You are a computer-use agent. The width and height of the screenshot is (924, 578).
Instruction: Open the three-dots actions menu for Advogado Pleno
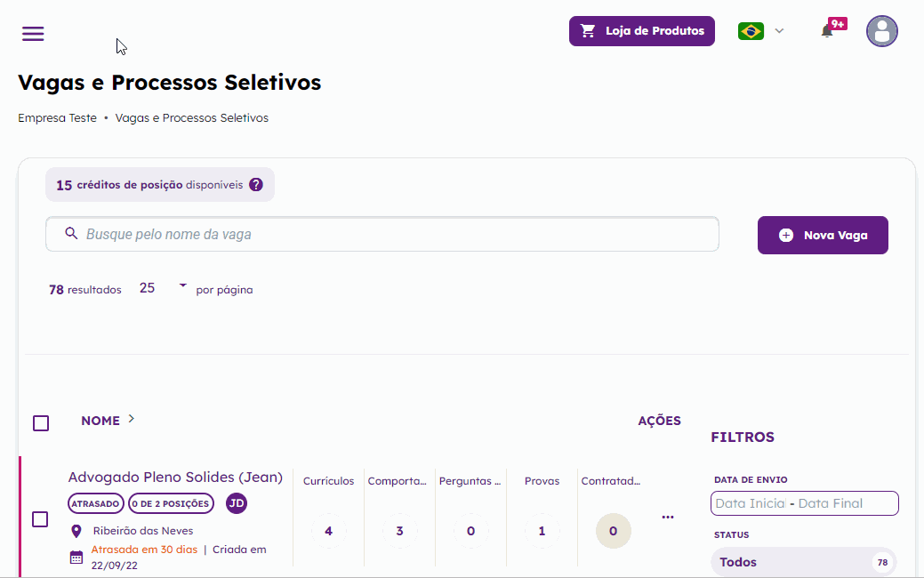(668, 517)
